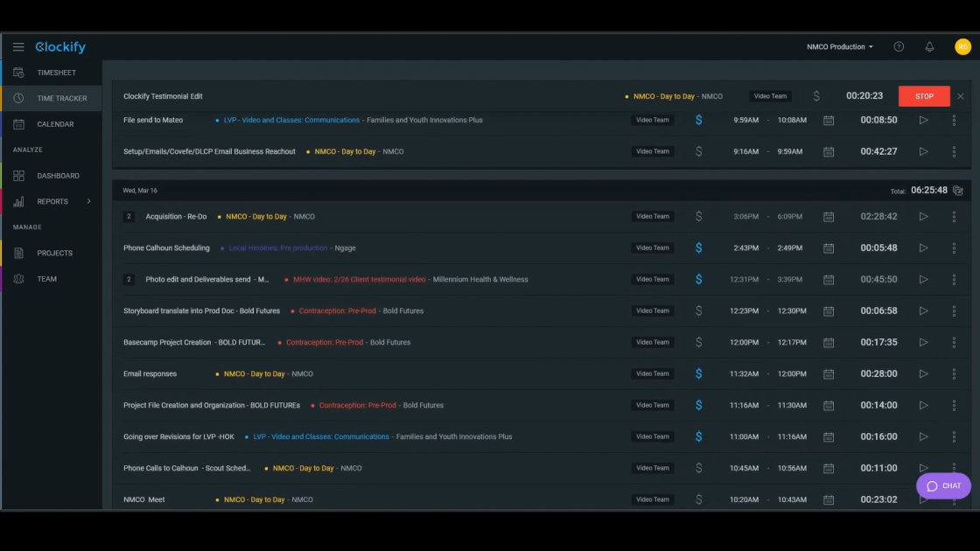Expand the Photo edit and Deliverables group
The width and height of the screenshot is (980, 551).
[129, 279]
